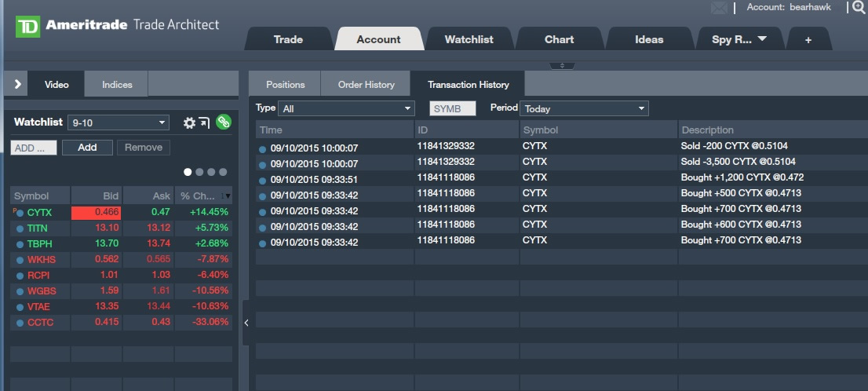
Task: Select the second watchlist page dot
Action: coord(199,172)
